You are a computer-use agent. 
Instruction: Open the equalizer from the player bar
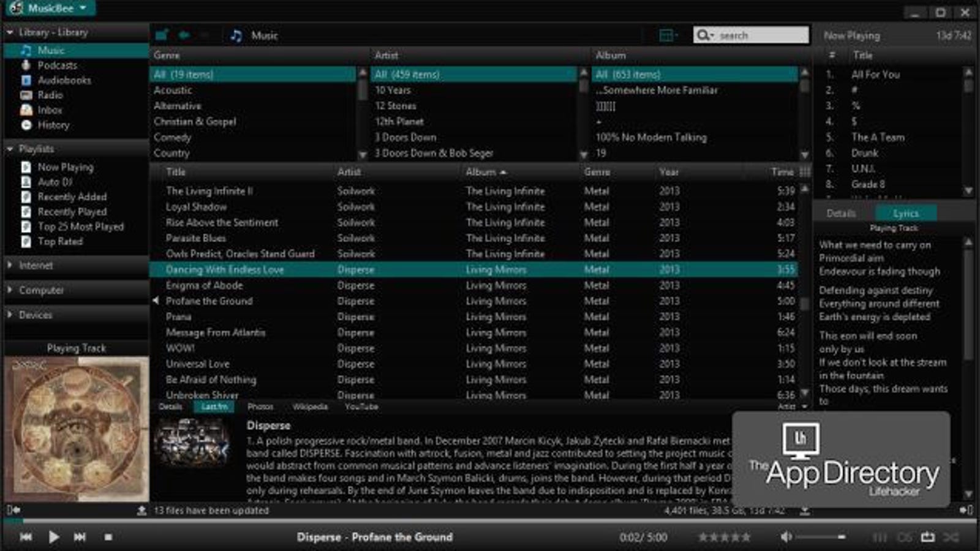880,537
